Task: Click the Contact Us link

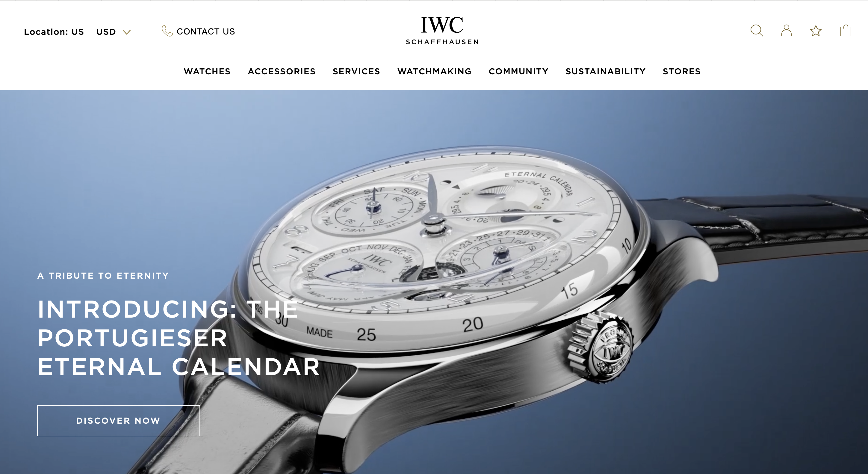Action: [205, 31]
